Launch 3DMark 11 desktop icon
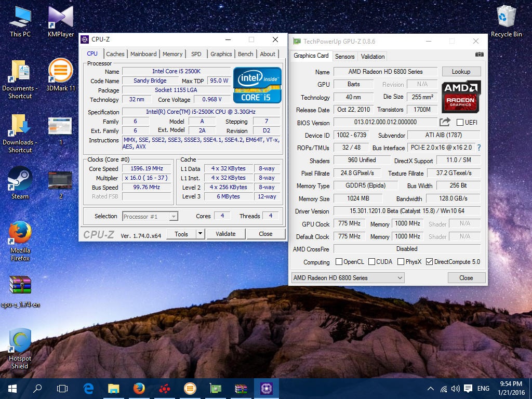The image size is (532, 399). click(61, 75)
